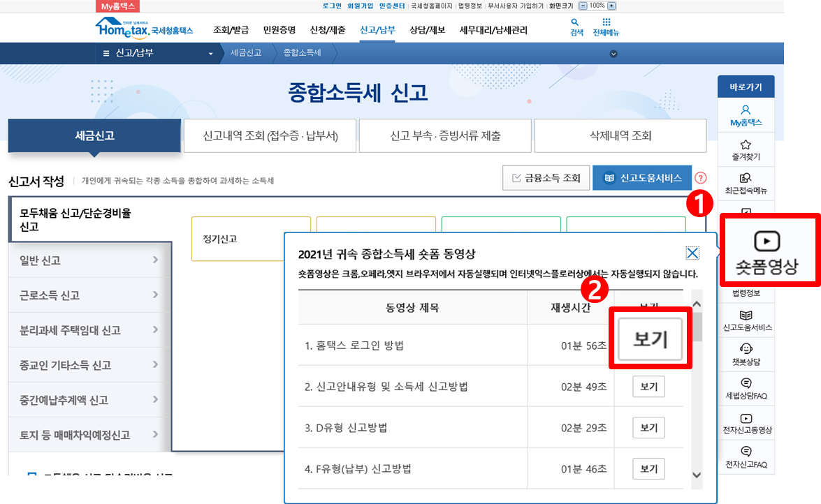
Task: Click the 로그인 link
Action: click(332, 6)
